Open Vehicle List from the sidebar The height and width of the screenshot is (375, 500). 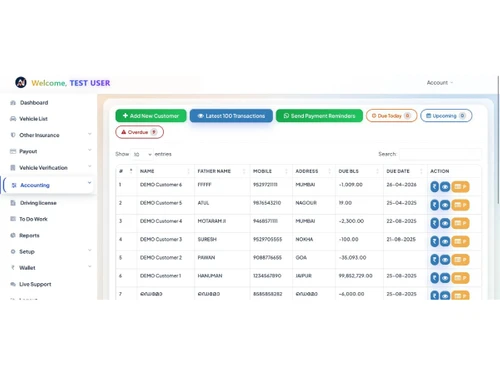33,119
